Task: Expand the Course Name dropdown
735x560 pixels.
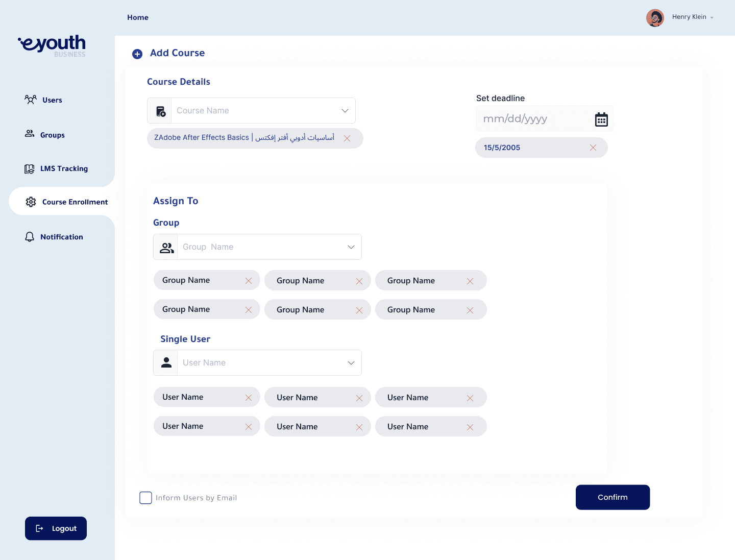Action: [x=345, y=111]
